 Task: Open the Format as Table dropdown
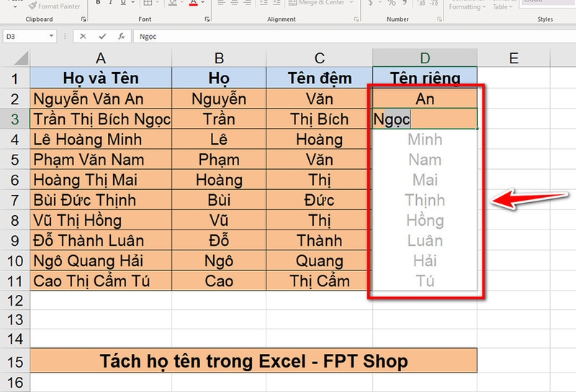coord(503,6)
